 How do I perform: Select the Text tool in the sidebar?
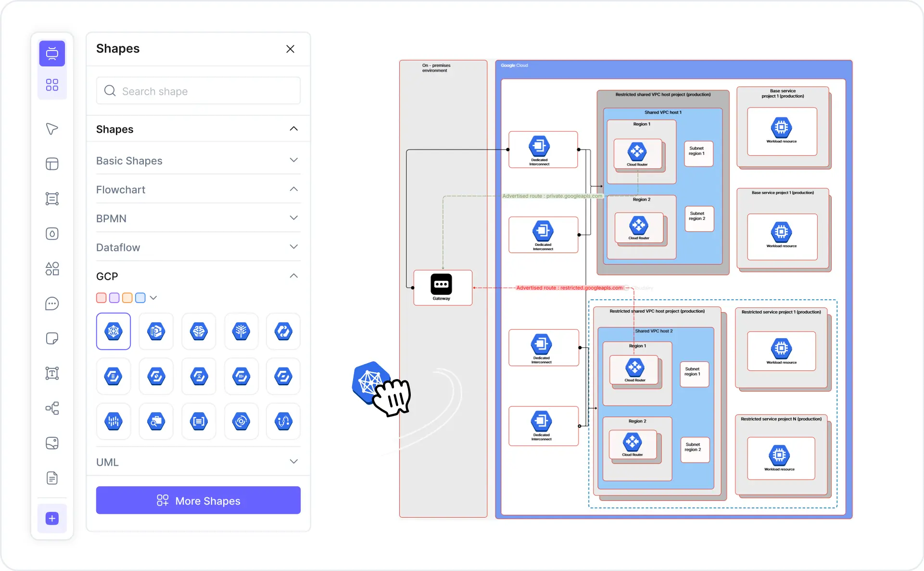click(52, 373)
